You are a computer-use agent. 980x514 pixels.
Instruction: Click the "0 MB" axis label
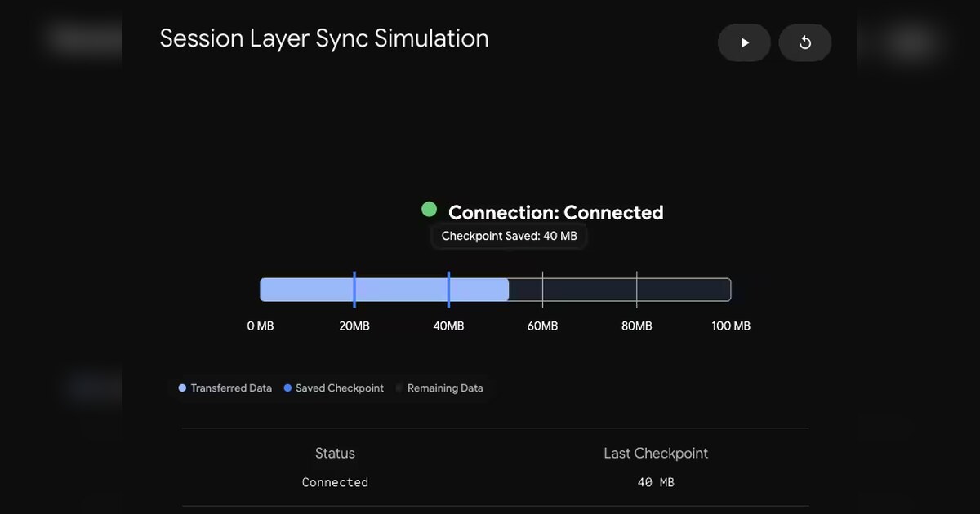click(x=261, y=326)
